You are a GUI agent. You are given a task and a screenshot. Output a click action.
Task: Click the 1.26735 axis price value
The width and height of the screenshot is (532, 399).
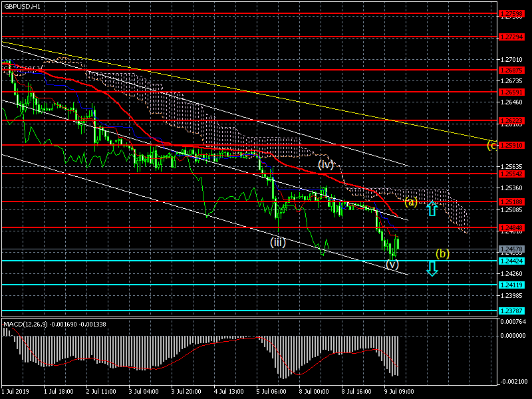coord(511,80)
